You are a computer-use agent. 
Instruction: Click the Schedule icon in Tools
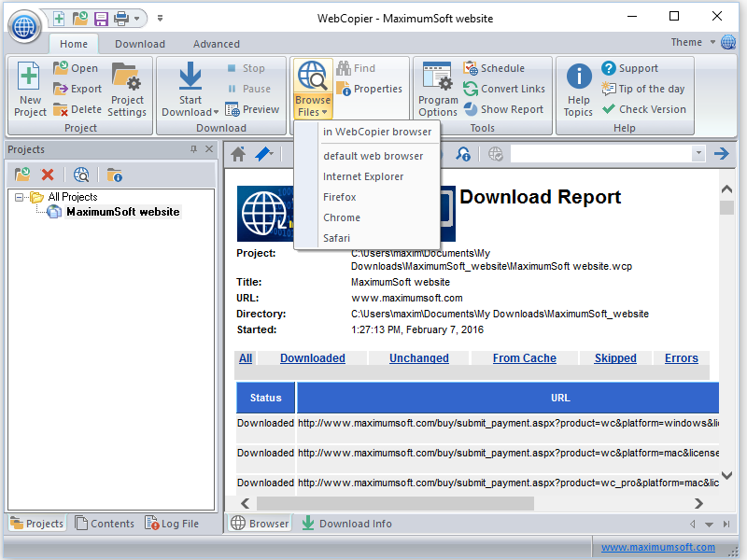pyautogui.click(x=471, y=68)
